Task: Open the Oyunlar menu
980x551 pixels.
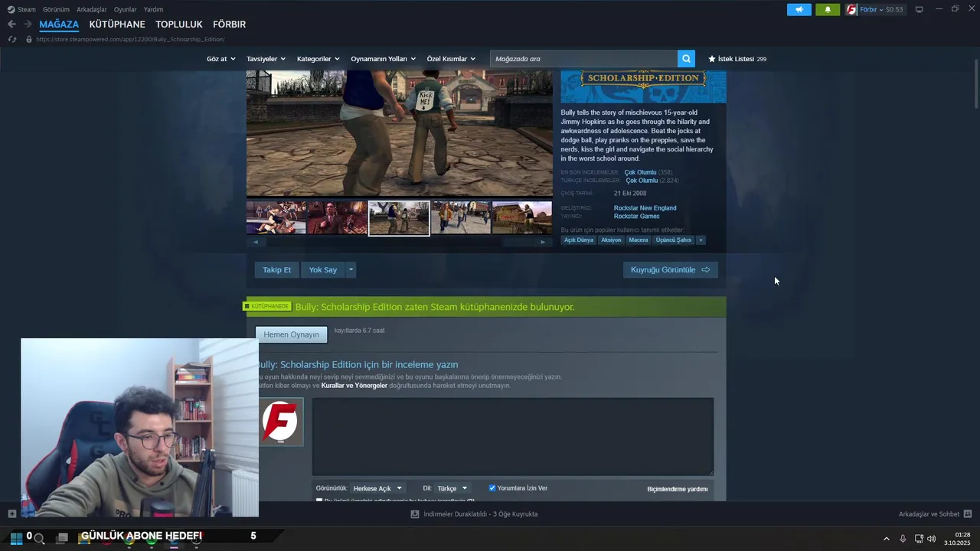Action: click(125, 9)
